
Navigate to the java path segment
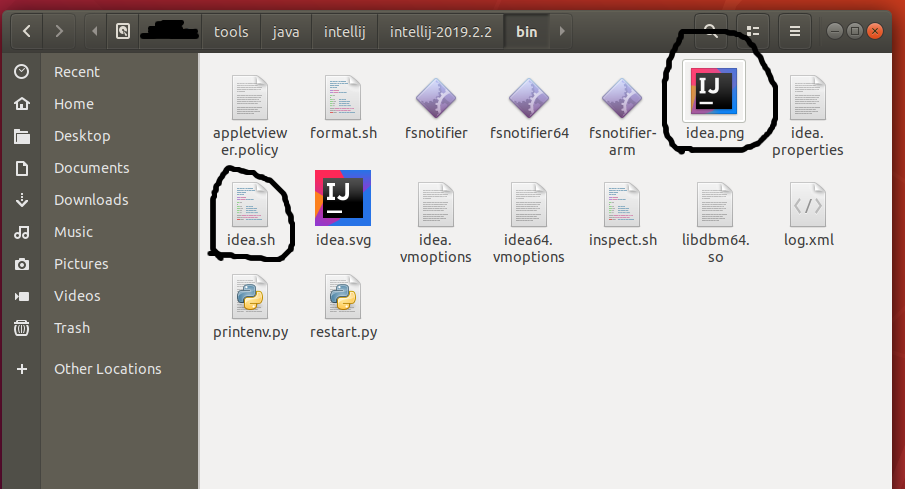[x=286, y=32]
